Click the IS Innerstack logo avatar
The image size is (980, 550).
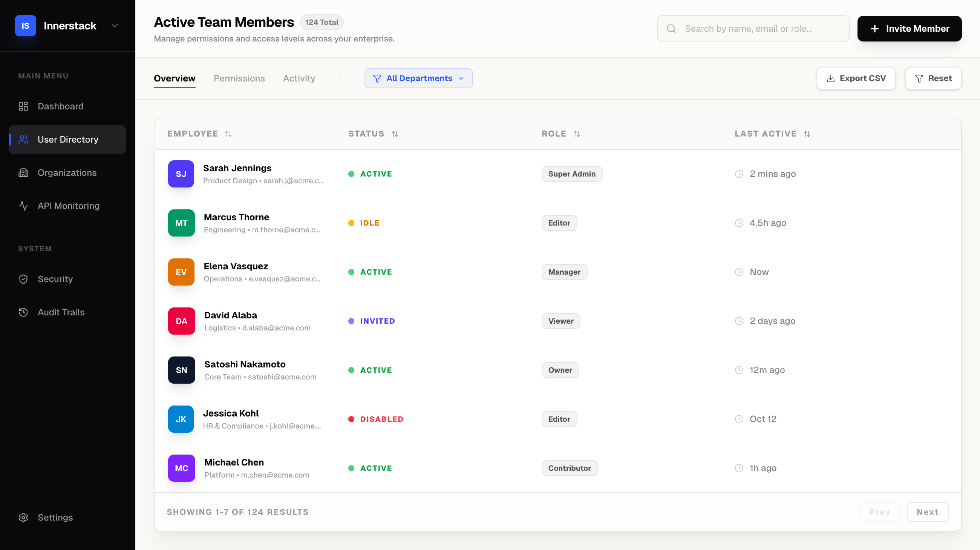click(25, 26)
